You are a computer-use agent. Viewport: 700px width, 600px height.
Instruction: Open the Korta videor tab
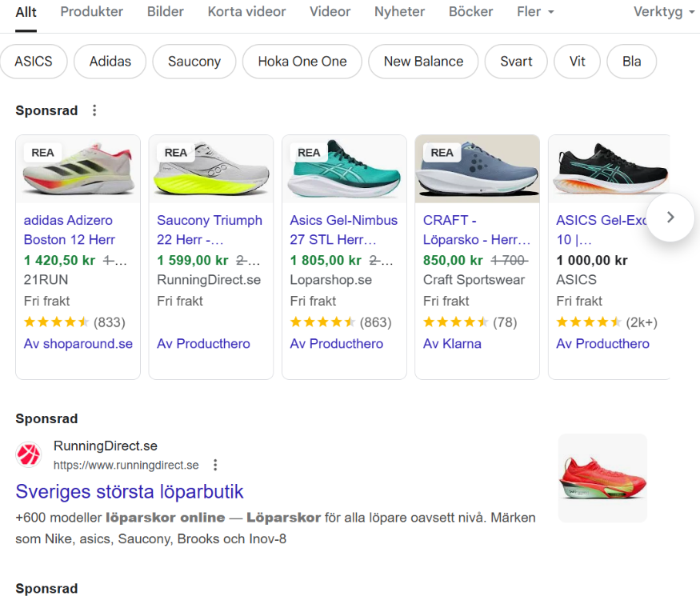pos(246,12)
